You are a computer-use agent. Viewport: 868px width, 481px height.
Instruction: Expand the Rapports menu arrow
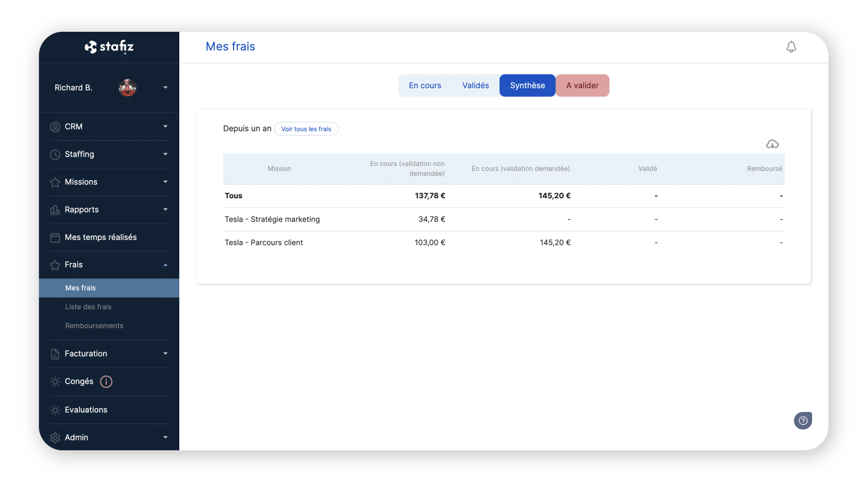[166, 209]
